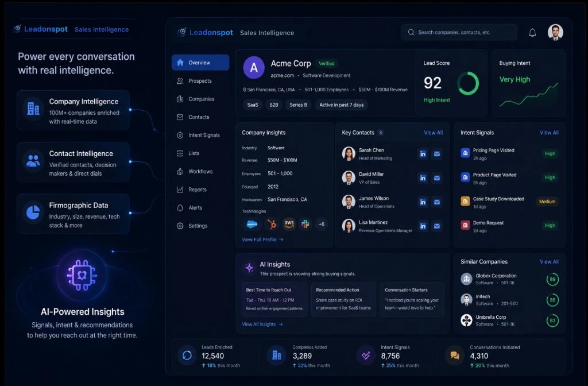Focus the search companies input field

[x=459, y=32]
